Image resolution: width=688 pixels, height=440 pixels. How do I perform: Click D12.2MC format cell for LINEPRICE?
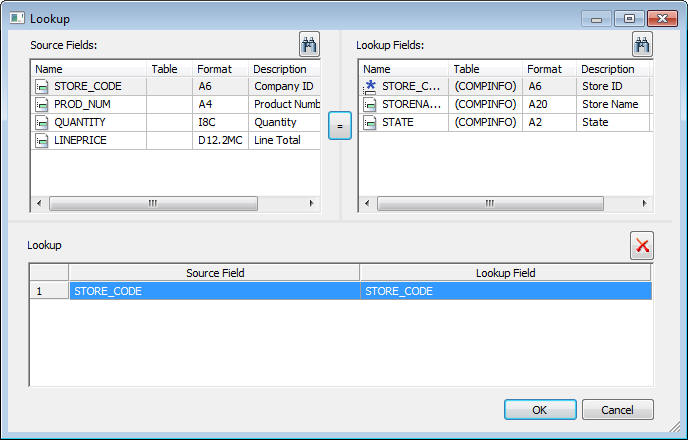(220, 140)
